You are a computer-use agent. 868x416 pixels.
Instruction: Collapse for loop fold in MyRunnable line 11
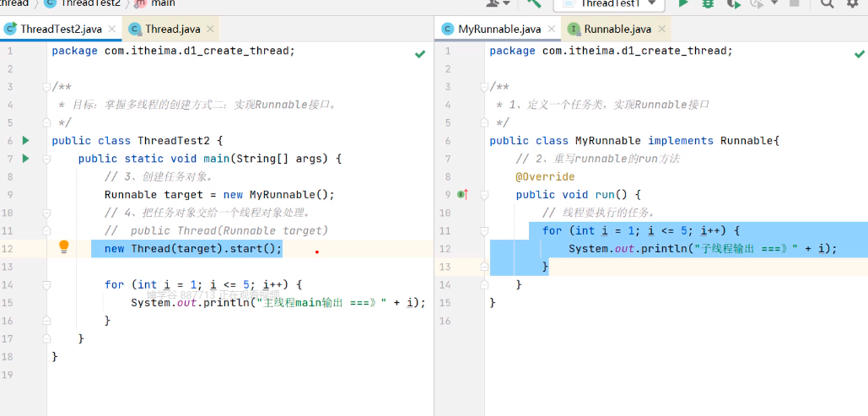[485, 231]
